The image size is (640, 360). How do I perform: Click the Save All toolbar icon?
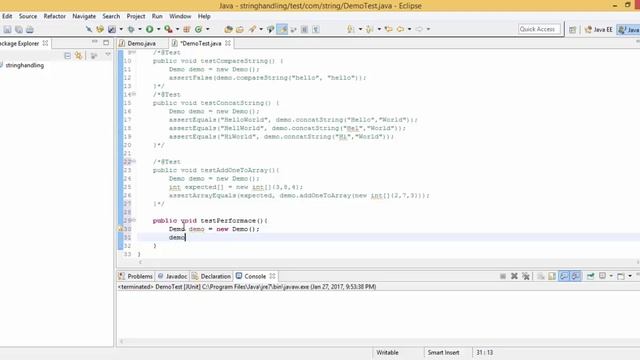coord(19,29)
